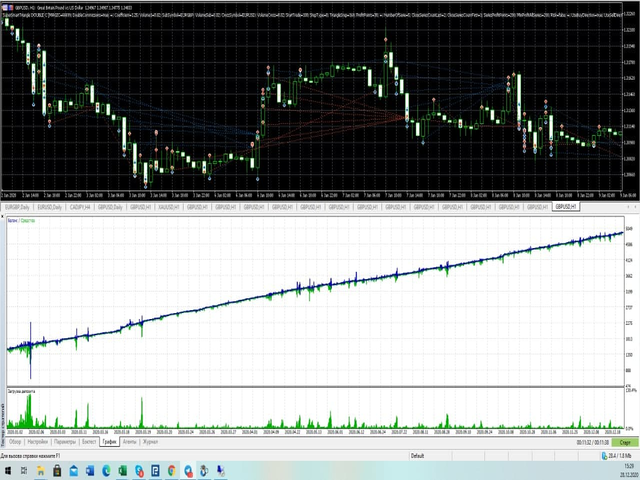This screenshot has height=480, width=640.
Task: Switch to the Параметры tester tab
Action: click(x=65, y=442)
